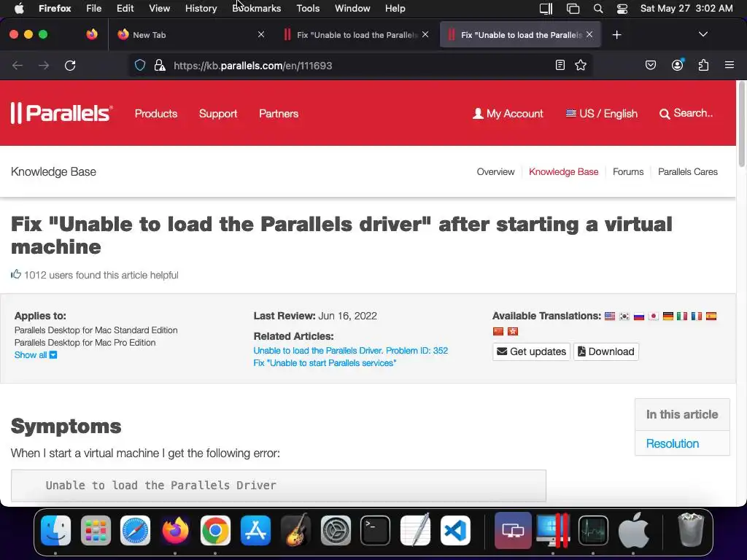
Task: Select the Russian flag translation
Action: pos(639,316)
